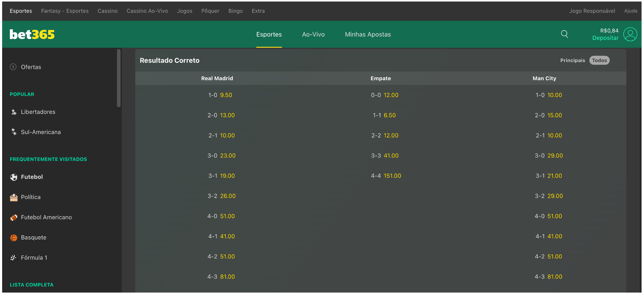Click the Basquete basketball icon
Viewport: 644px width, 295px height.
pos(14,238)
